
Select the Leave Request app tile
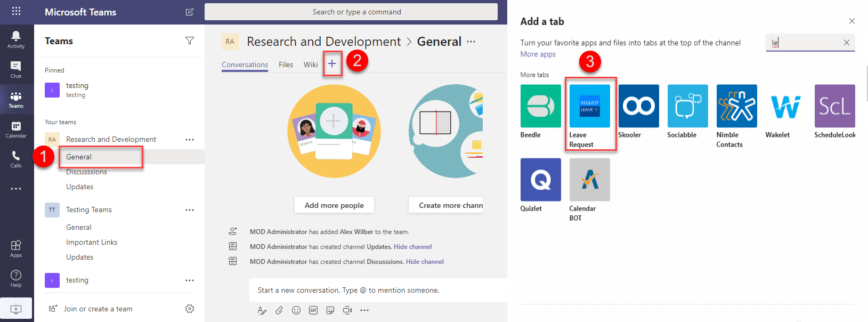coord(589,116)
